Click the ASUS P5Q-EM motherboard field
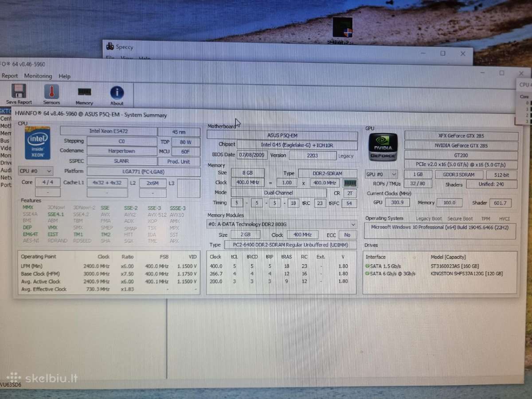This screenshot has height=399, width=532. [282, 135]
